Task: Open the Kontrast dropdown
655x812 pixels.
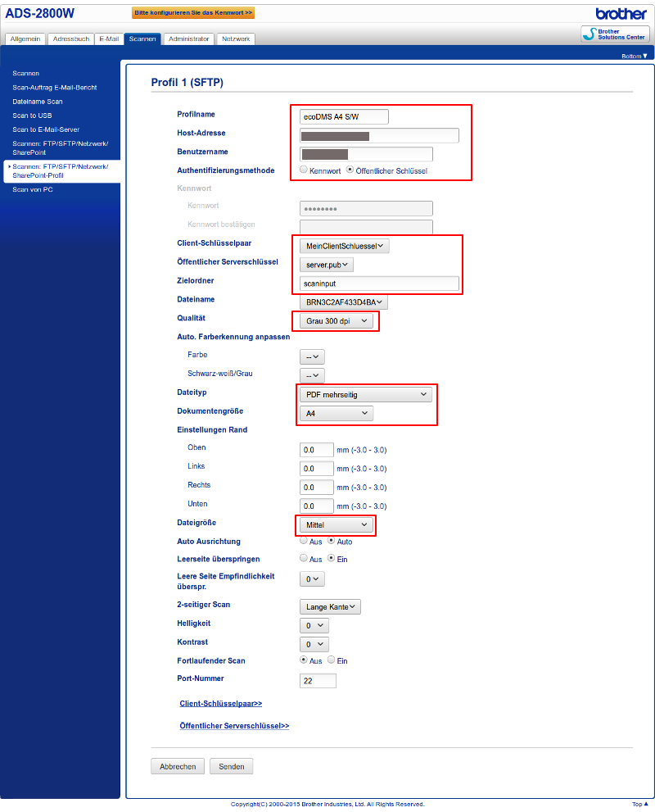Action: coord(314,644)
